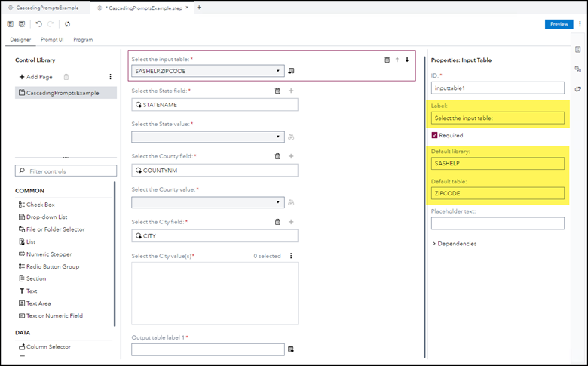Move input table control up
This screenshot has height=366, width=588.
point(397,60)
